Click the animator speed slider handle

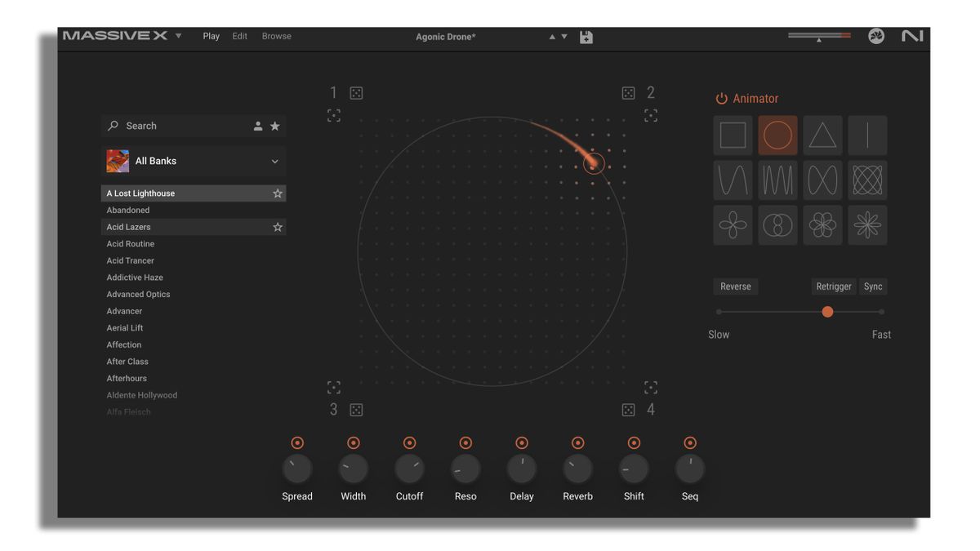point(827,312)
